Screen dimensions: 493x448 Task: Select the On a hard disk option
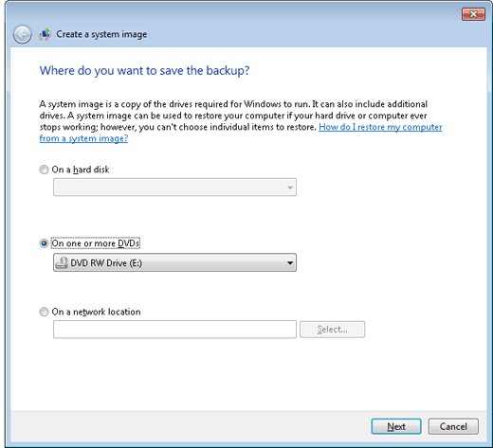click(x=44, y=170)
